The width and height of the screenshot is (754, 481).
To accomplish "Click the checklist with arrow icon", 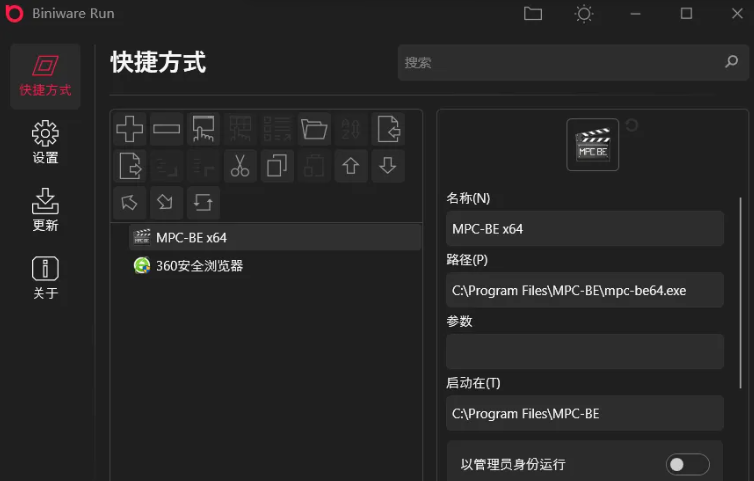I will 277,129.
